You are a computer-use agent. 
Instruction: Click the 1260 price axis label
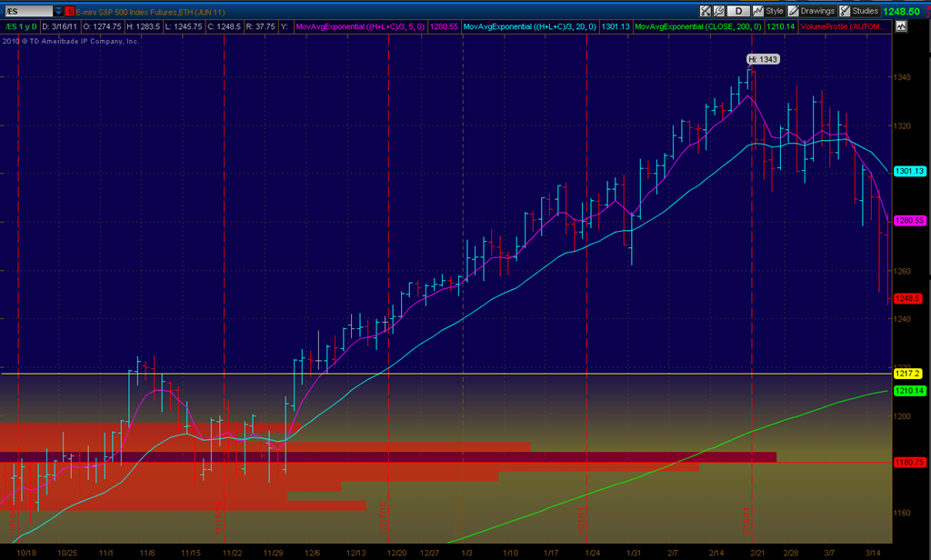[x=903, y=272]
